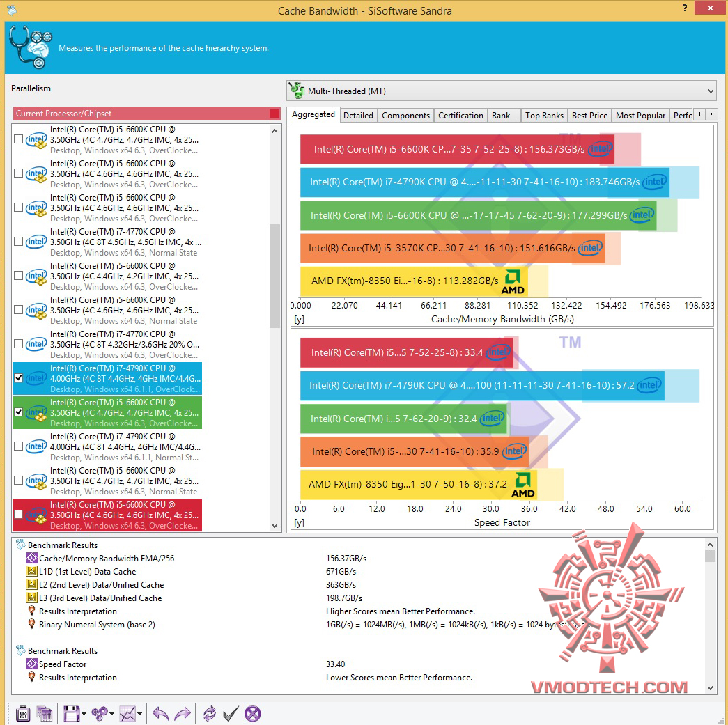This screenshot has height=725, width=728.
Task: Click the tab strip scroll-right arrow
Action: [711, 114]
